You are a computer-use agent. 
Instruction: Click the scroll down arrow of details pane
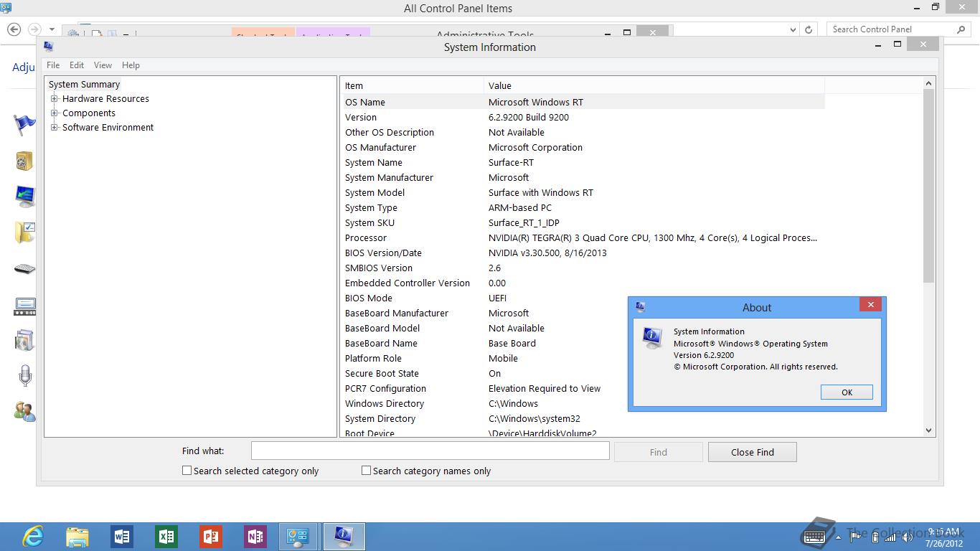coord(928,430)
